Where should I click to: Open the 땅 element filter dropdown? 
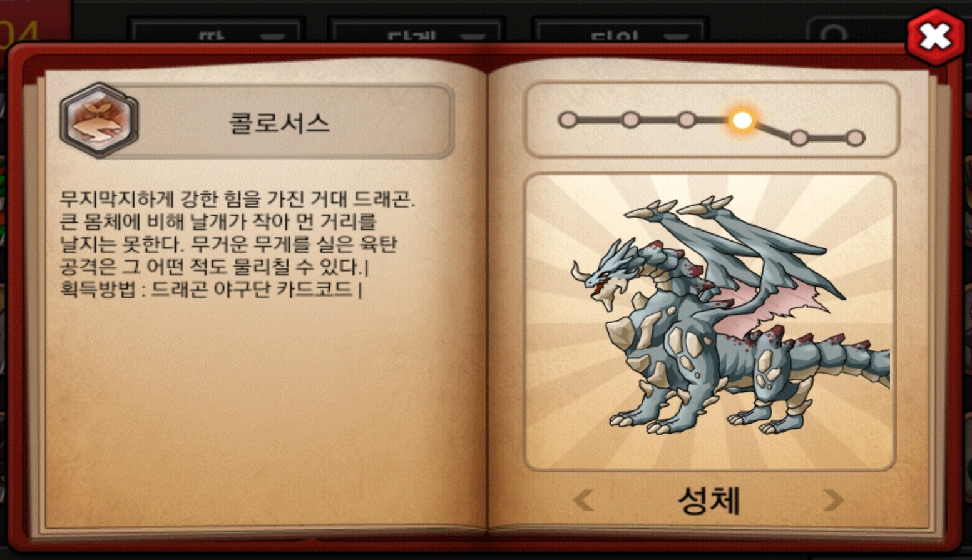[x=216, y=31]
